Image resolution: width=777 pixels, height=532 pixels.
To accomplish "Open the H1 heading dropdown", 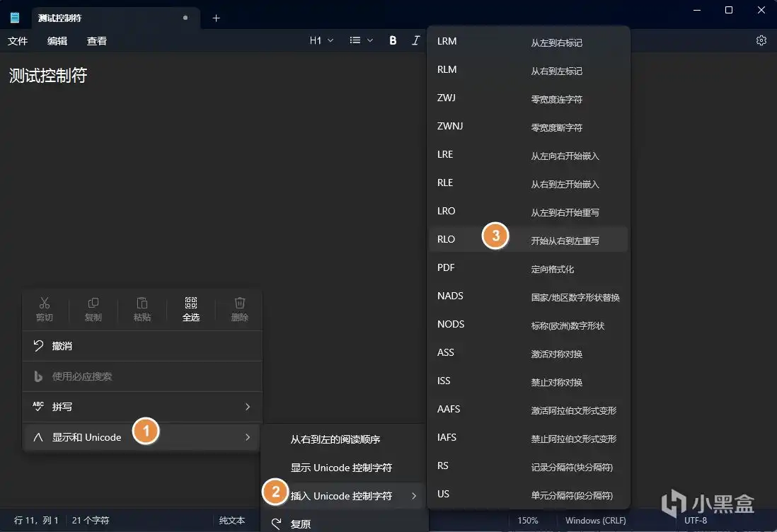I will [321, 41].
